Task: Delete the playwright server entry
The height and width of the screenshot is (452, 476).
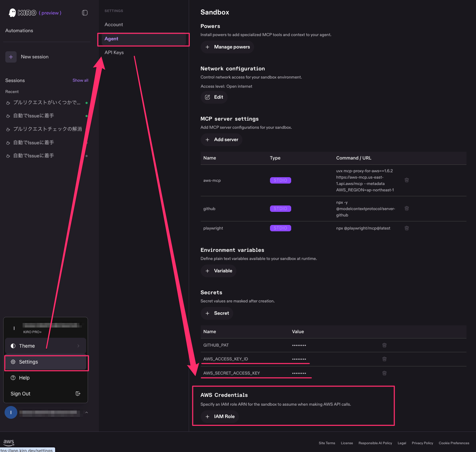Action: coord(407,228)
